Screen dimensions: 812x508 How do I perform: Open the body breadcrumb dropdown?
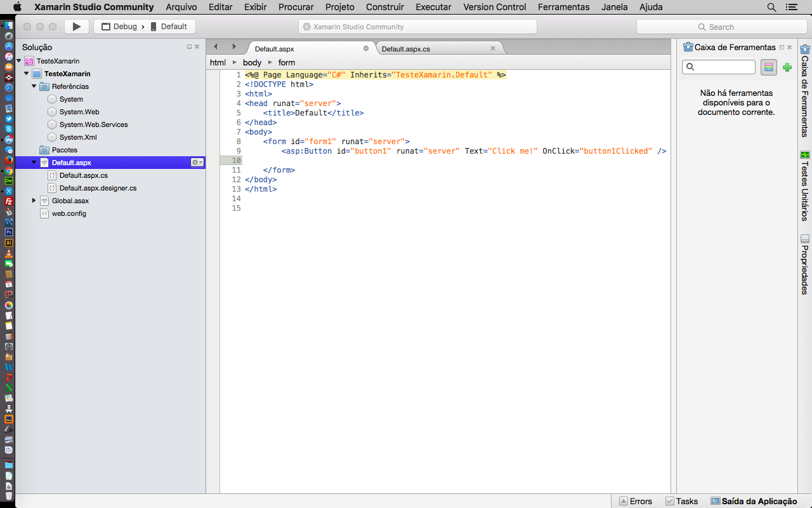point(252,62)
